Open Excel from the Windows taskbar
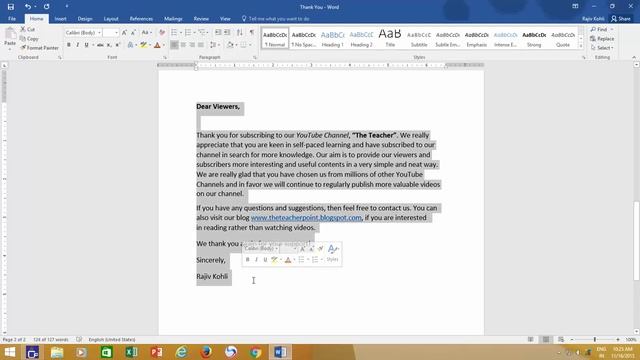Screen dimensions: 640x360 pyautogui.click(x=131, y=352)
